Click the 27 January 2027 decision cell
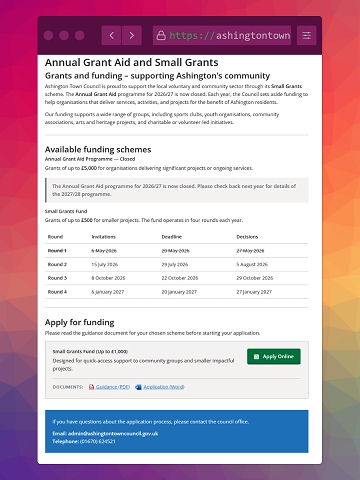 [254, 292]
